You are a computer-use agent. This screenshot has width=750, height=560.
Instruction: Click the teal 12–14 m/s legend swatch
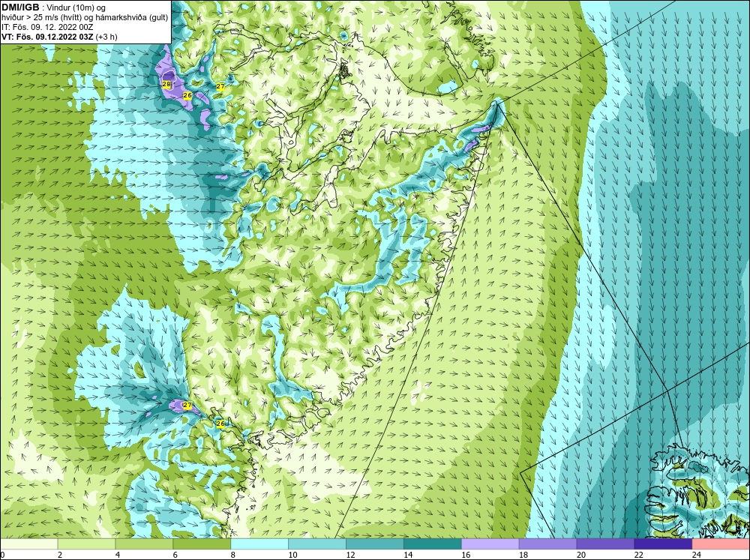tap(374, 544)
